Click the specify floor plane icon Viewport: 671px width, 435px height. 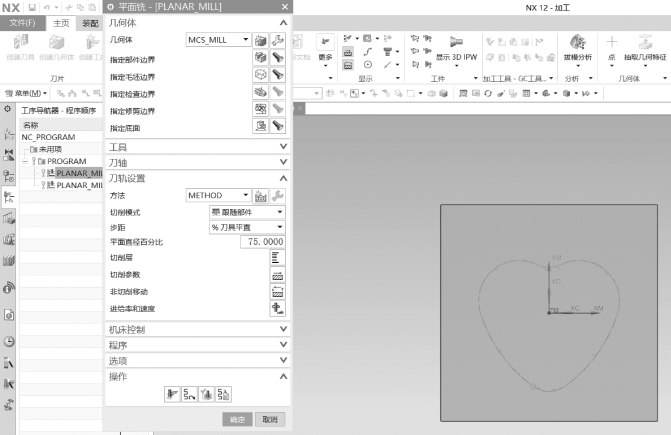[260, 126]
